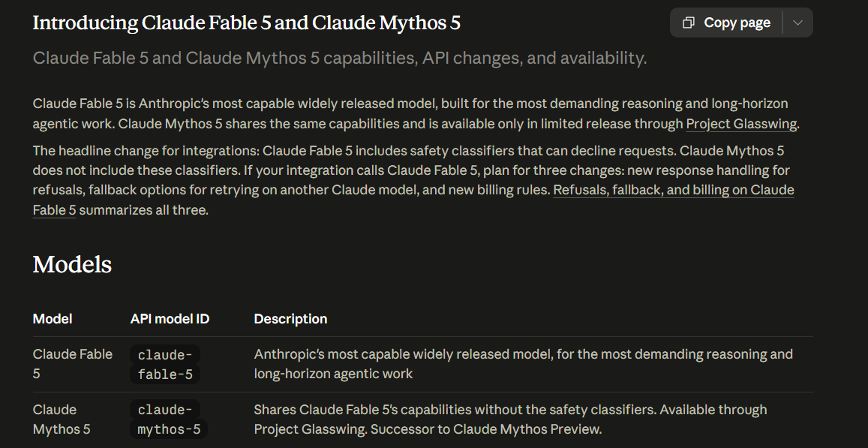
Task: Select the Claude Fable 5 name cell in the table
Action: [73, 364]
